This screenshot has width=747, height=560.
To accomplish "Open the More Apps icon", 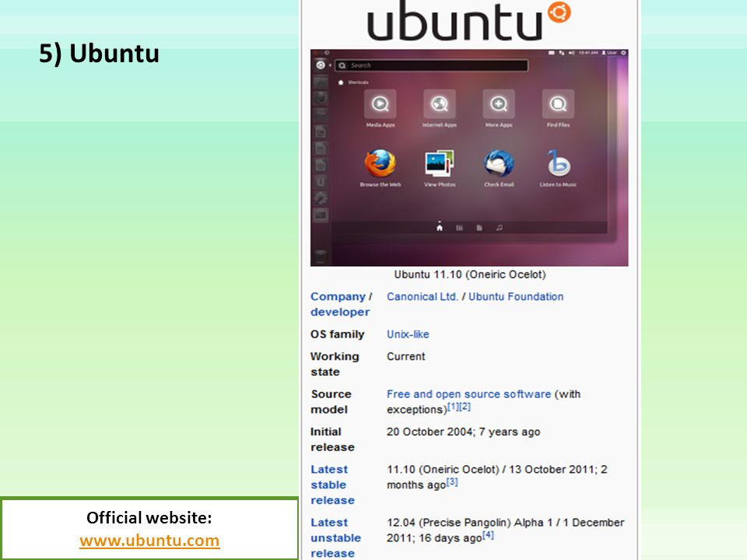I will [498, 104].
